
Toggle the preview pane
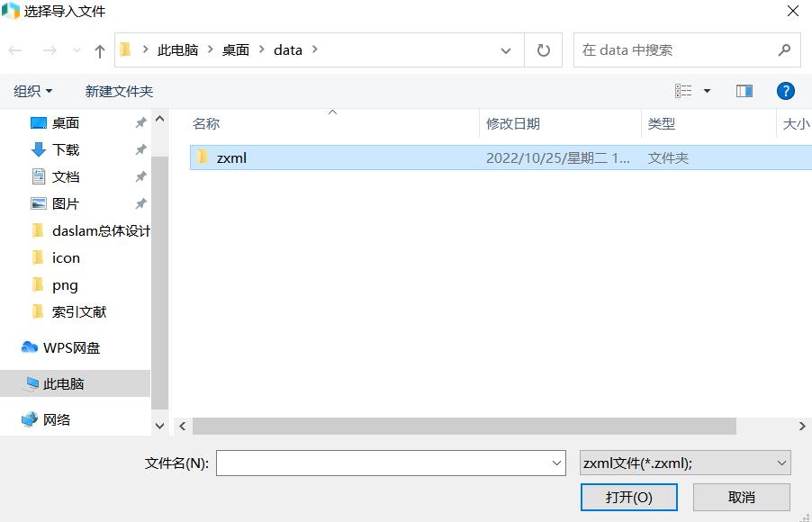744,91
